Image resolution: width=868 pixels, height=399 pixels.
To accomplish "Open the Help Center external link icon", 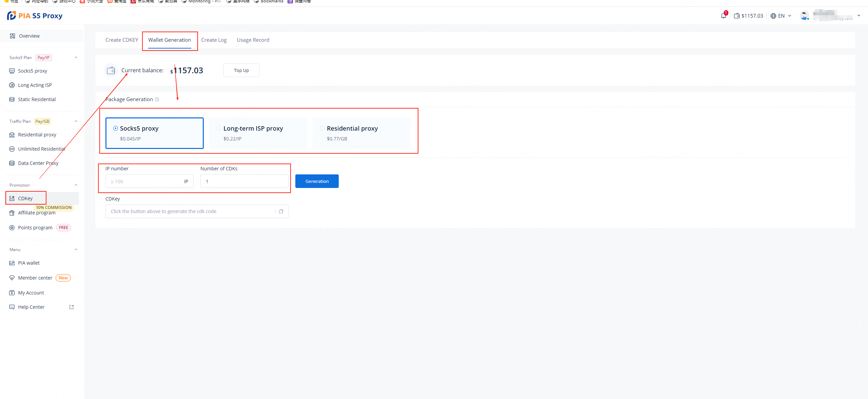I will [x=72, y=307].
